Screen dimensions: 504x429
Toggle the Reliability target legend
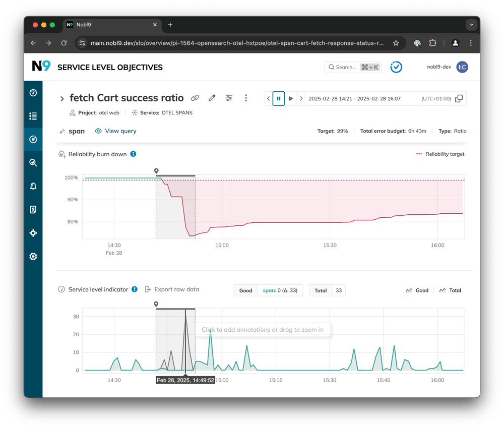click(x=440, y=154)
